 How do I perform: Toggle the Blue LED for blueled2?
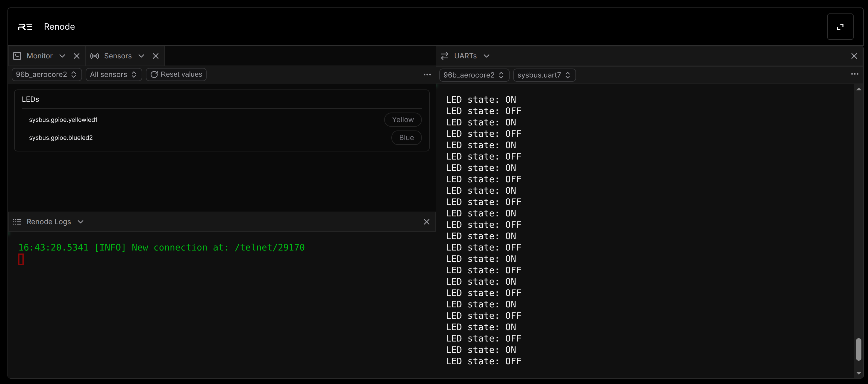coord(406,137)
